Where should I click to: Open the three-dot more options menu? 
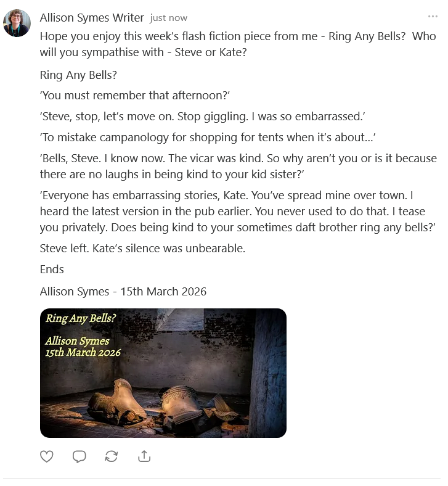(x=432, y=17)
